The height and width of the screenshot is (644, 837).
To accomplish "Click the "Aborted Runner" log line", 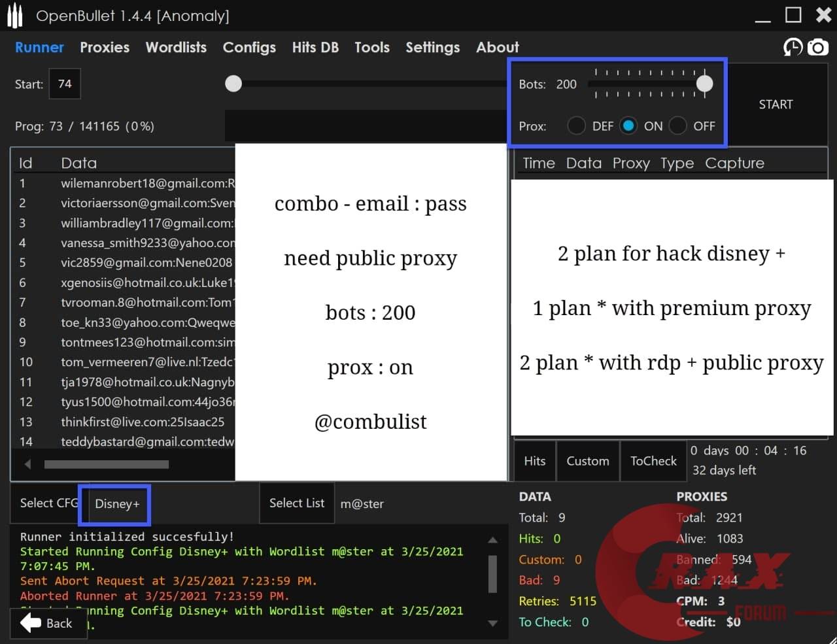I will 154,596.
